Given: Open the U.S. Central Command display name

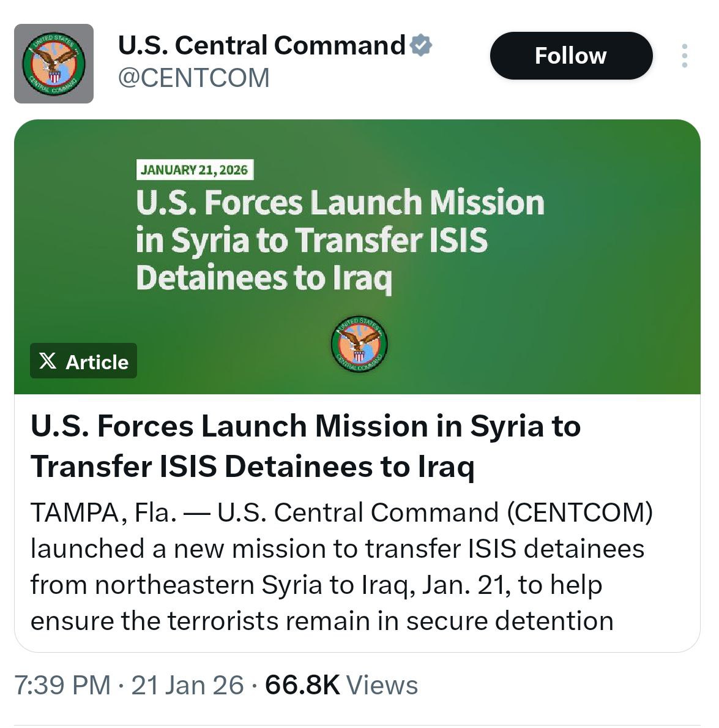Looking at the screenshot, I should (261, 46).
